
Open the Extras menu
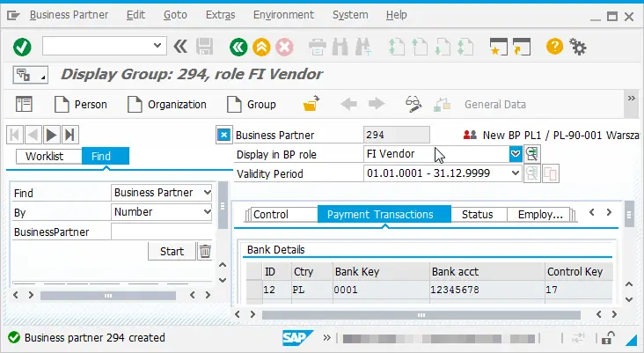coord(221,15)
